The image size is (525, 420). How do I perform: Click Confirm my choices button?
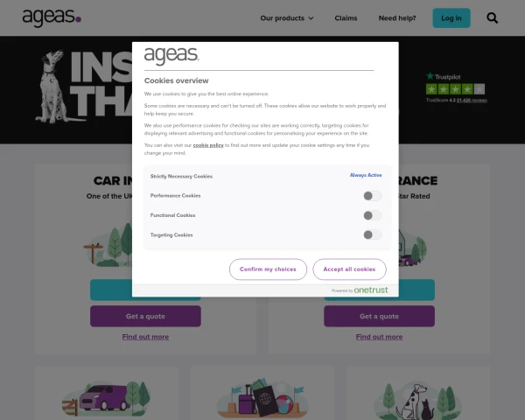[269, 269]
